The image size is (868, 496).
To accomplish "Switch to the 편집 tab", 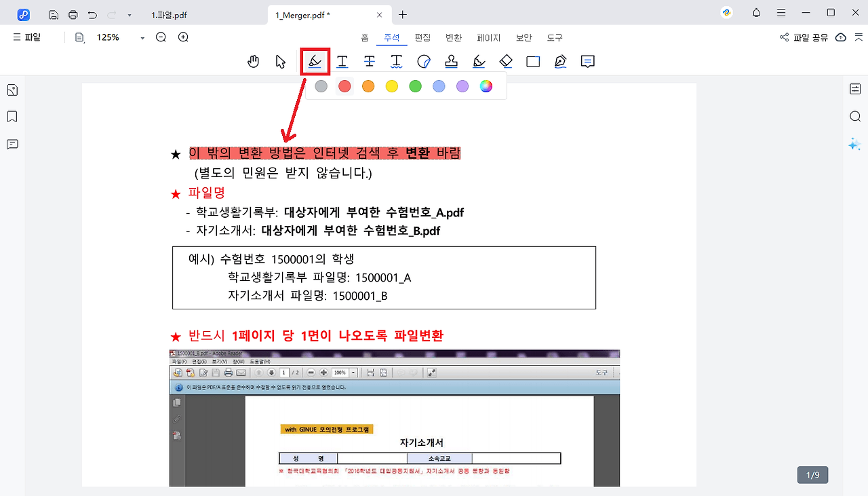I will 422,38.
